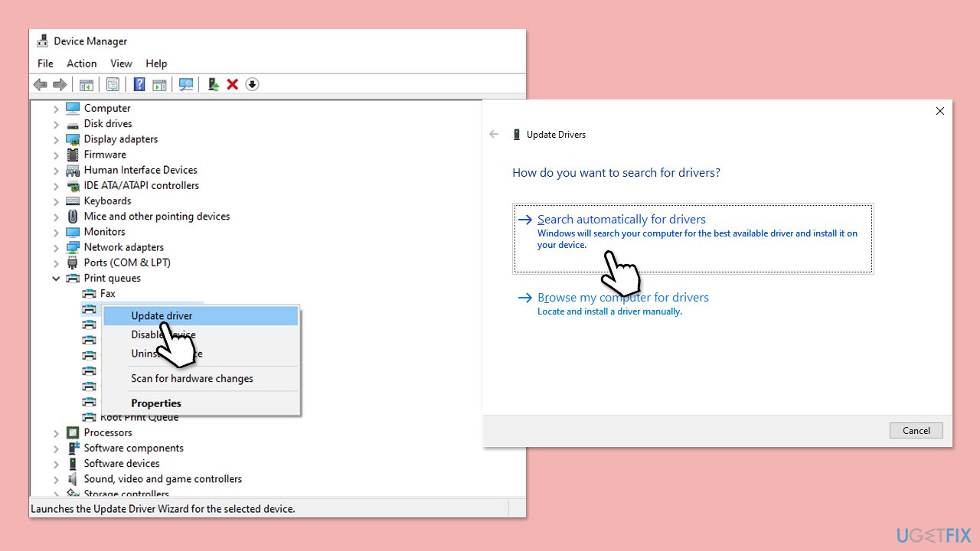The image size is (980, 551).
Task: Click the Mice and pointing devices icon
Action: [x=73, y=217]
